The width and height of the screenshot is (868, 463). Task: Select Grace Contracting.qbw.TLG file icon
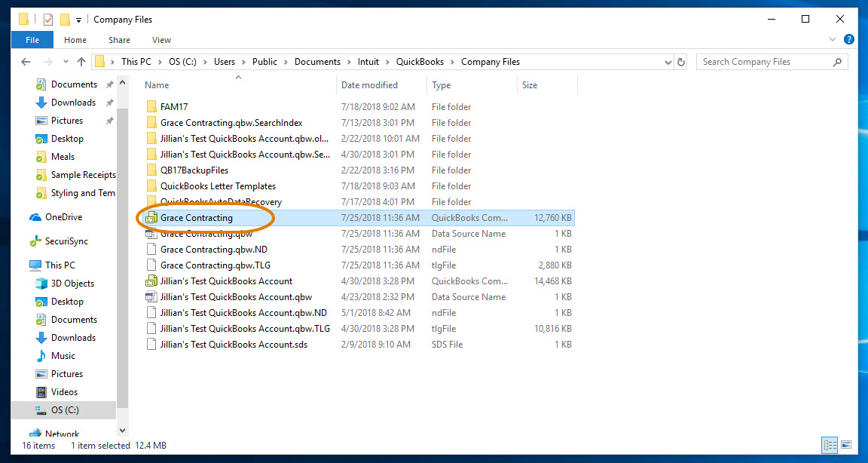click(151, 265)
